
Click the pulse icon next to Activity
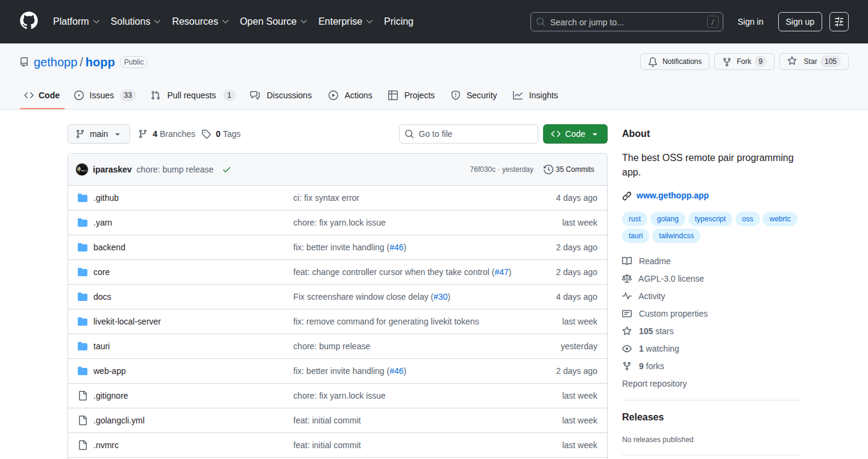click(x=627, y=296)
